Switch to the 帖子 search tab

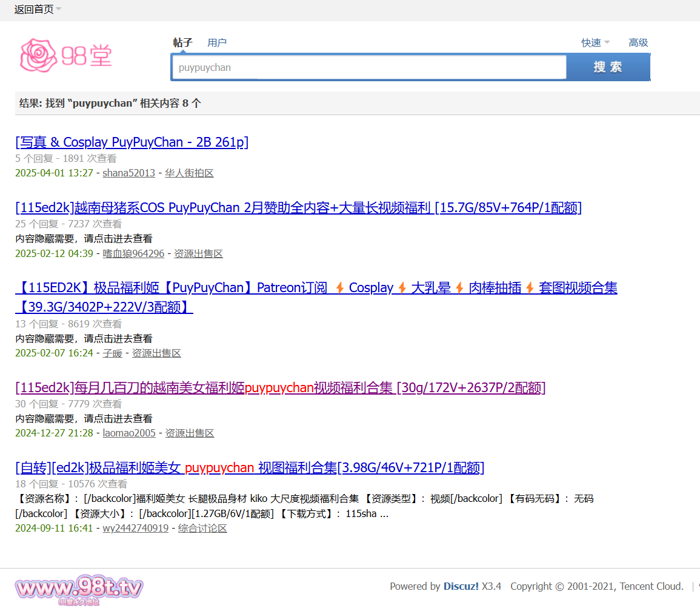click(x=182, y=42)
